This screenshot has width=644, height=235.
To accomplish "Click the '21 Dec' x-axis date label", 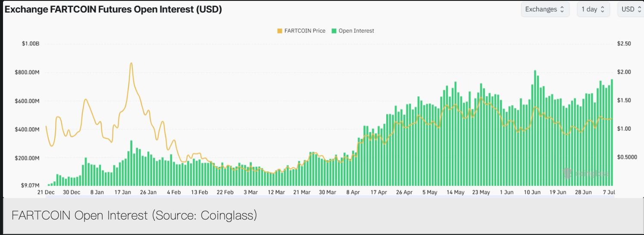I will (x=46, y=192).
